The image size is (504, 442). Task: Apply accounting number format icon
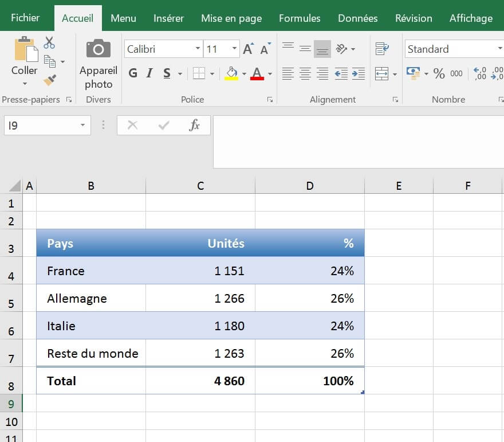click(x=414, y=73)
